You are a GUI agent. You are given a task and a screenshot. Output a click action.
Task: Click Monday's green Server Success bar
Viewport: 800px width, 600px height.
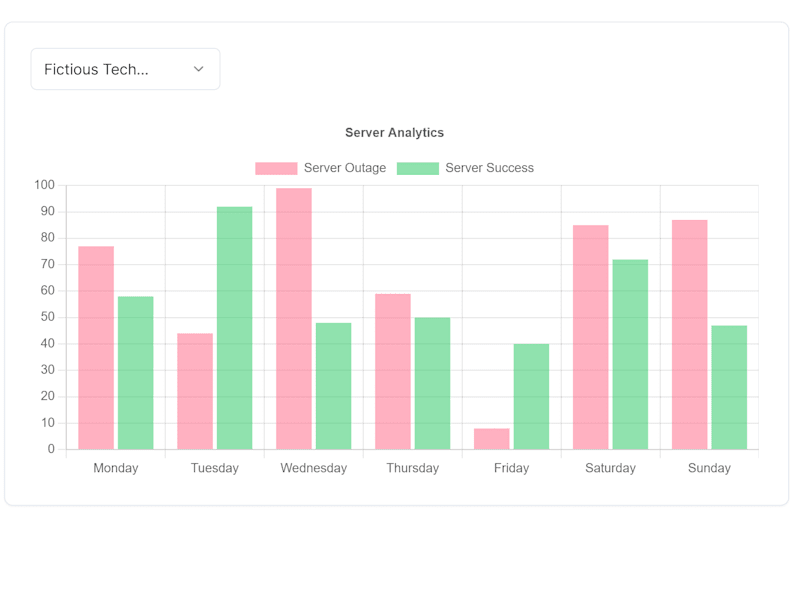pos(136,373)
